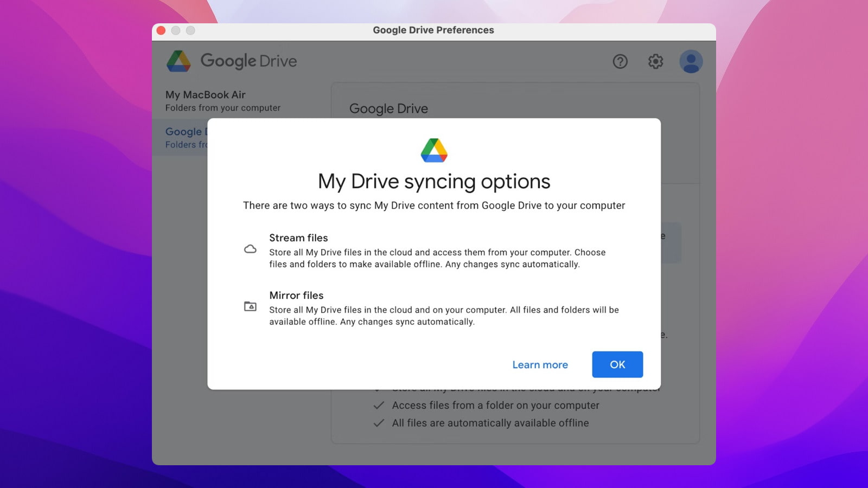Image resolution: width=868 pixels, height=488 pixels.
Task: Click the OK button in the dialog
Action: (x=617, y=364)
